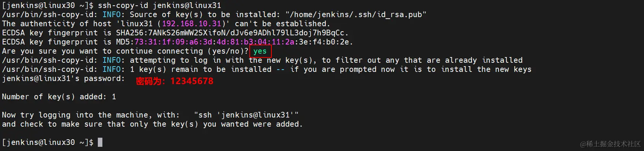This screenshot has height=151, width=644.
Task: Click the ssh-copy-id jenkins@linux31 command
Action: click(159, 5)
